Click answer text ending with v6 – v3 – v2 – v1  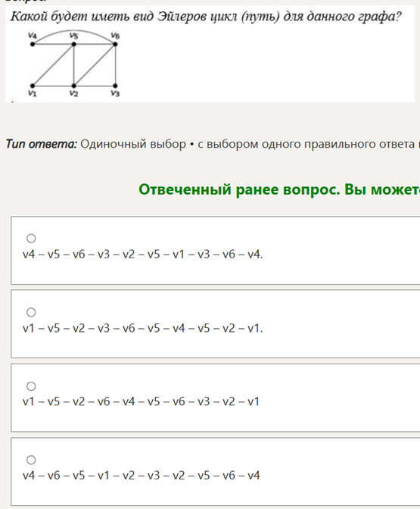point(141,402)
